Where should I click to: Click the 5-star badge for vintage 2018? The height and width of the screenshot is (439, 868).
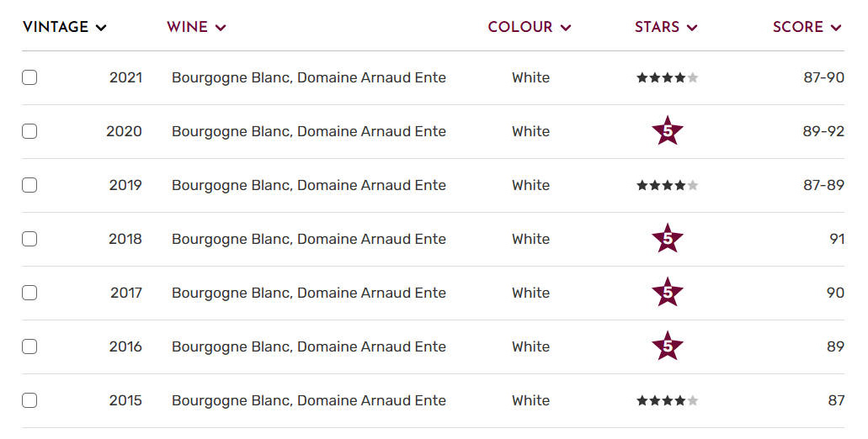click(x=668, y=239)
